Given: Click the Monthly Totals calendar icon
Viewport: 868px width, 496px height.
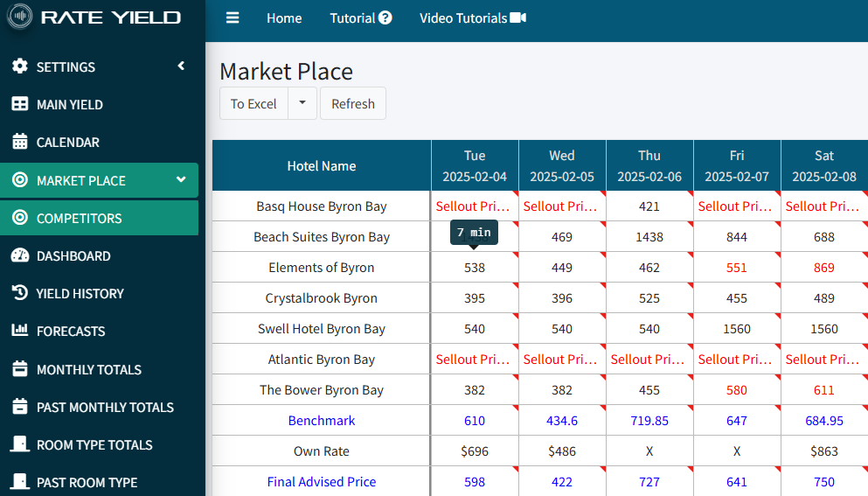Looking at the screenshot, I should 20,369.
